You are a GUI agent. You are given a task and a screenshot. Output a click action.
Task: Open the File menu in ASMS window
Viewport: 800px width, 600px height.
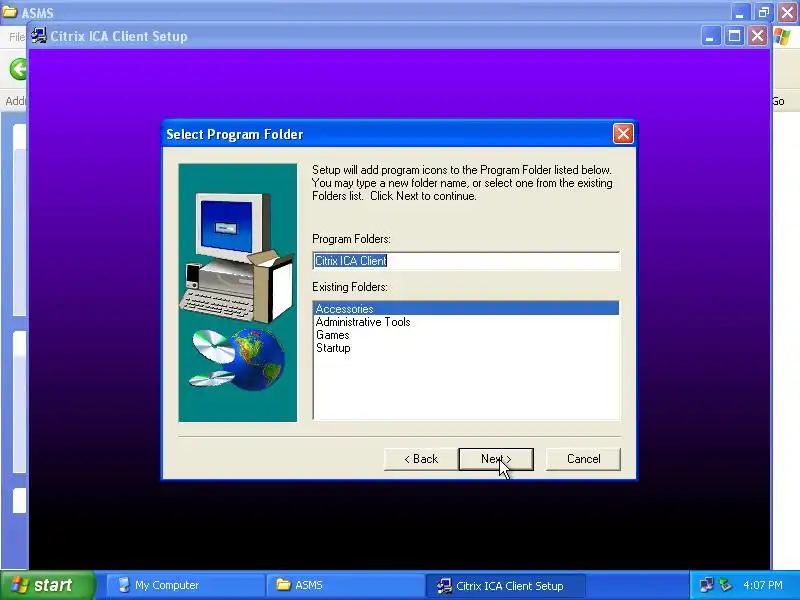point(17,37)
